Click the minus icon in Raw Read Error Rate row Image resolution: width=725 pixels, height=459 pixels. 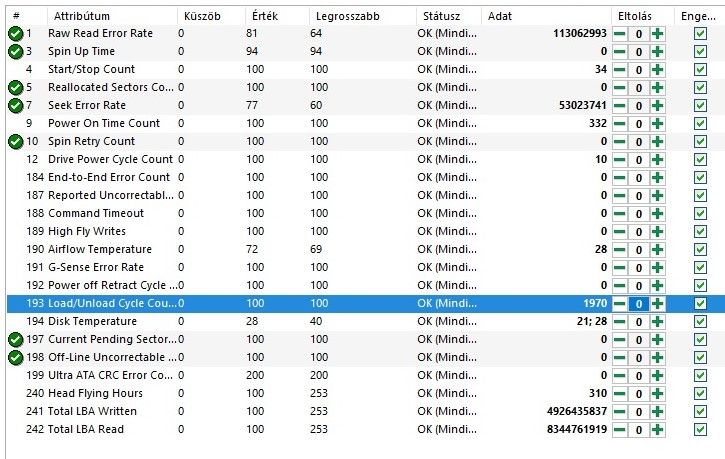click(620, 33)
